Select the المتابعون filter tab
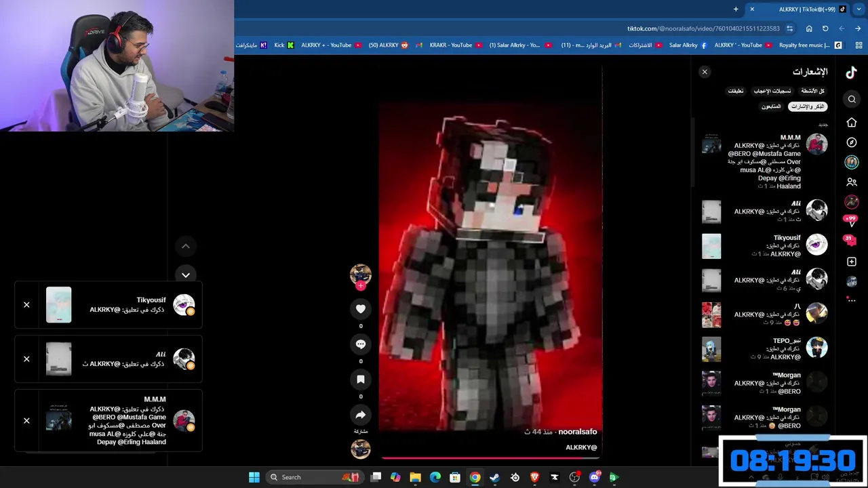 tap(771, 106)
